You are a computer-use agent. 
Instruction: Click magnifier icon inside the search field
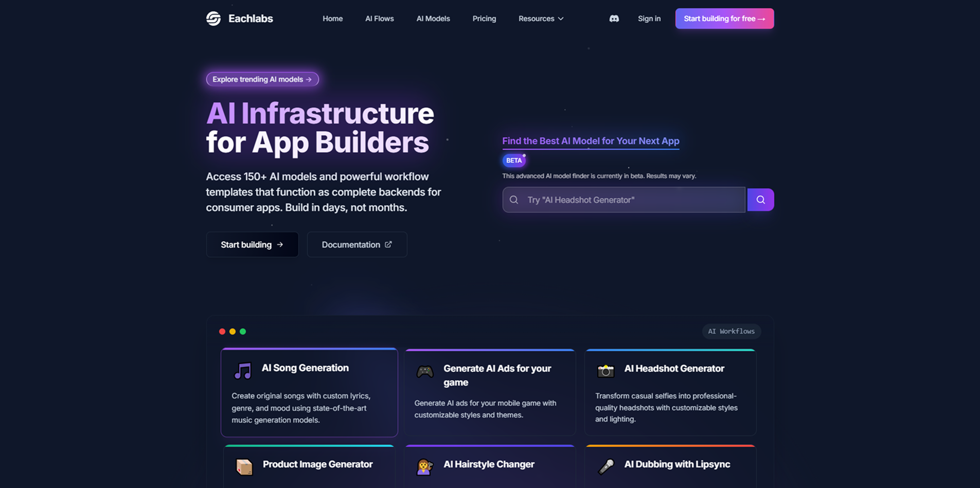pyautogui.click(x=514, y=200)
